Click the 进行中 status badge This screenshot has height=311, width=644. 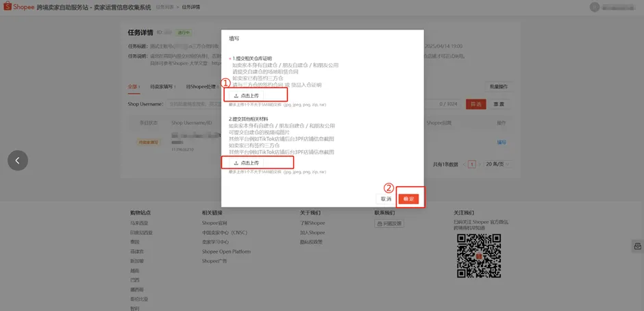coord(184,32)
